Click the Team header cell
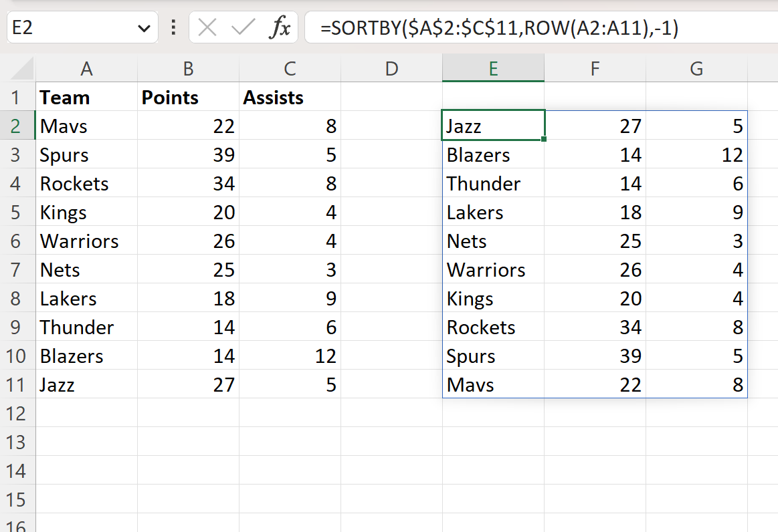This screenshot has width=778, height=532. [x=86, y=97]
